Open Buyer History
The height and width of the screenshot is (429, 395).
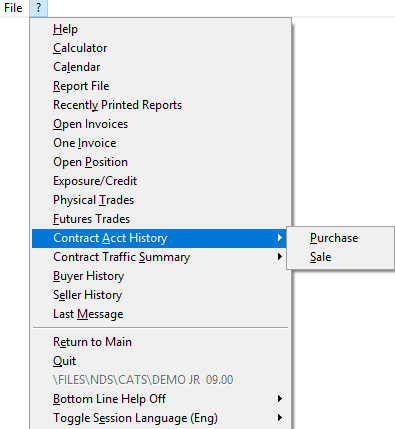pos(159,276)
